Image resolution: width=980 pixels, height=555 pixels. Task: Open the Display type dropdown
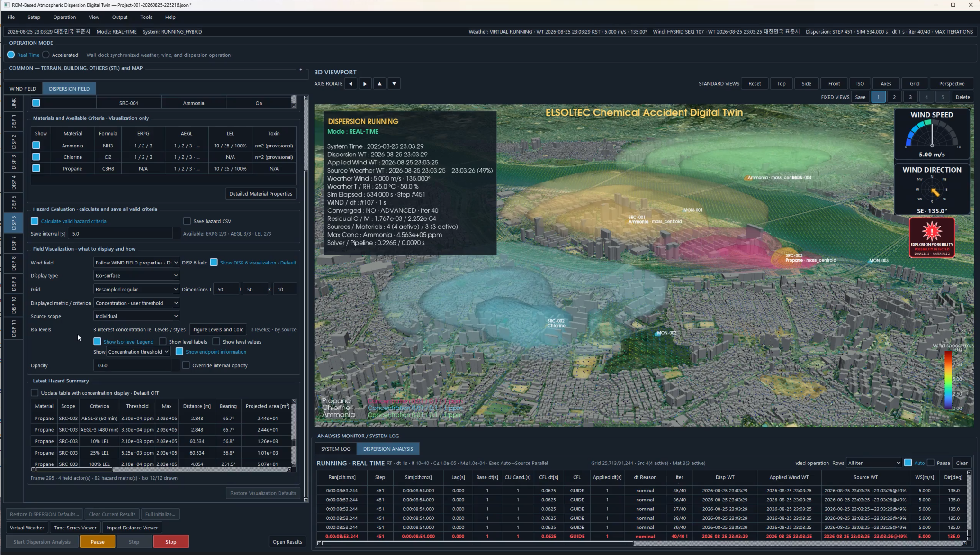pos(136,275)
